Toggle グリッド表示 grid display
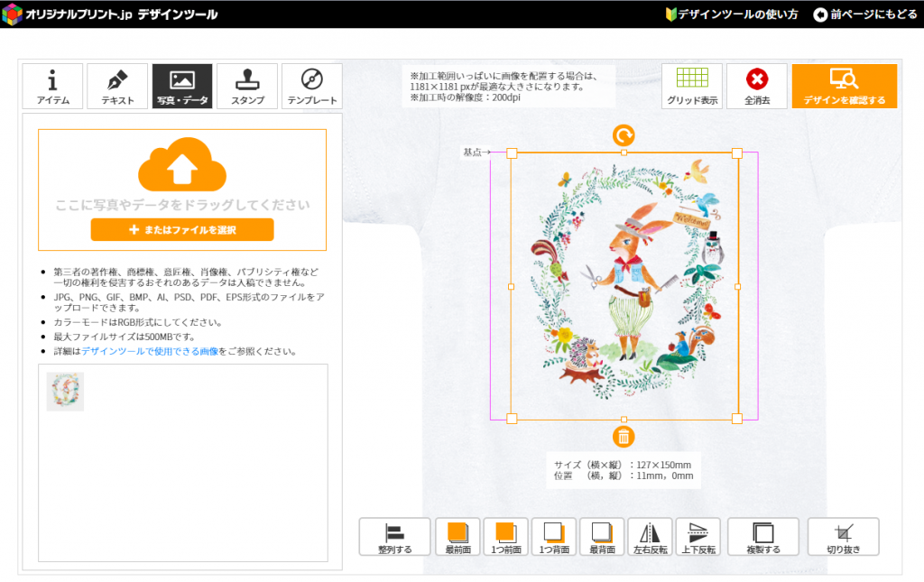 pos(692,86)
